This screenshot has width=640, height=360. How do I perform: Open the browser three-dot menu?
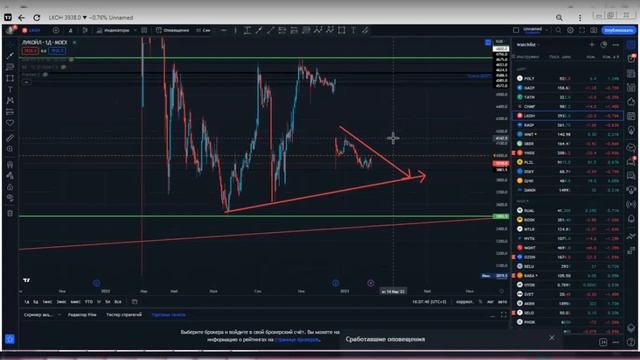(580, 18)
